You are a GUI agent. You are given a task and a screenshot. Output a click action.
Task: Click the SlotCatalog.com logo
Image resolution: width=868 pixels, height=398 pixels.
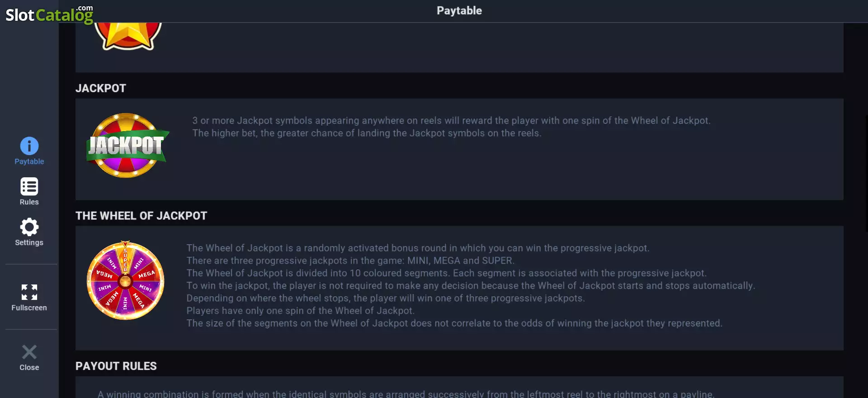49,14
